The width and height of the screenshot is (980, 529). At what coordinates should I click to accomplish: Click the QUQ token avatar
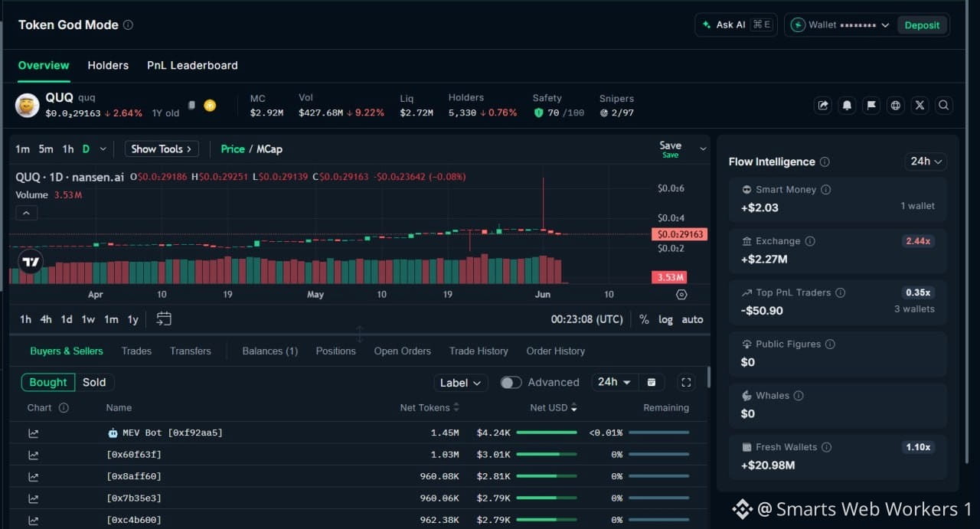(x=28, y=106)
